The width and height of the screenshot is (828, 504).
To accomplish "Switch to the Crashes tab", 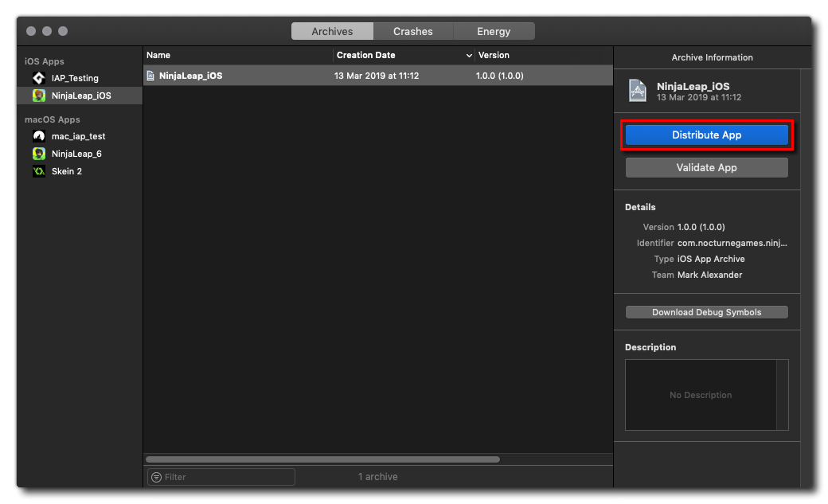I will [412, 32].
